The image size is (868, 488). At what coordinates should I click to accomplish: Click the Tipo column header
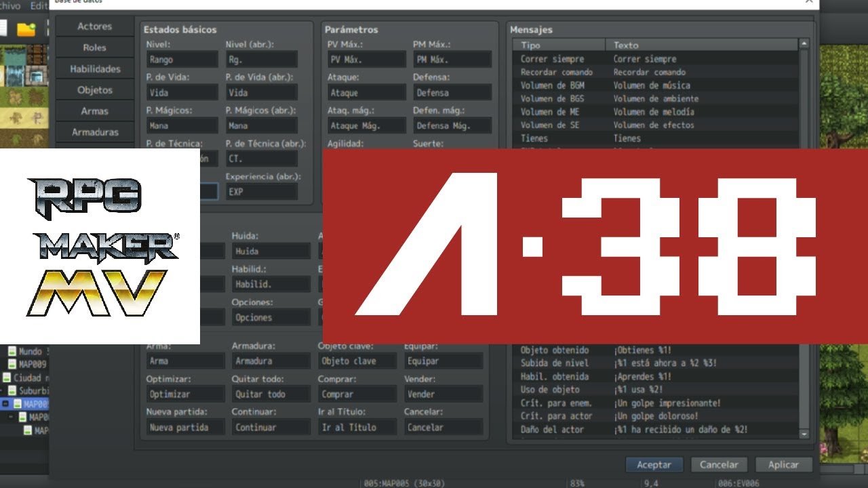[x=559, y=45]
